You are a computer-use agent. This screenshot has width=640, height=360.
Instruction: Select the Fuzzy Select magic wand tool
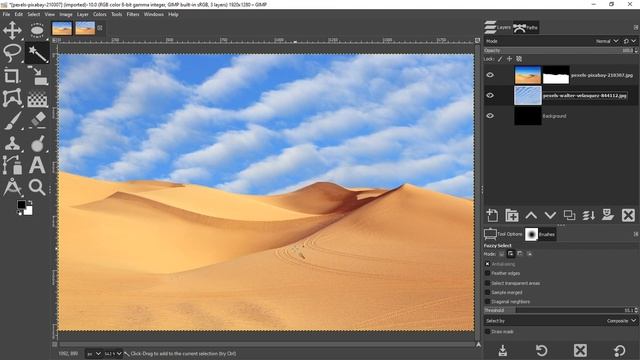pyautogui.click(x=37, y=53)
